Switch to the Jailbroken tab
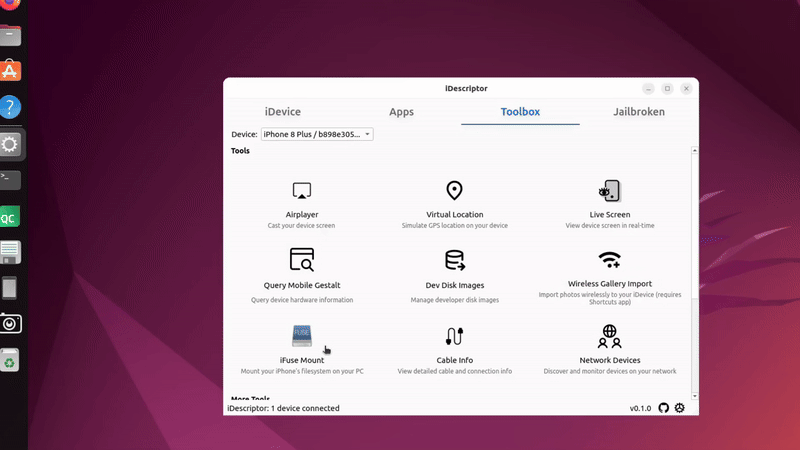This screenshot has height=450, width=800. [639, 112]
